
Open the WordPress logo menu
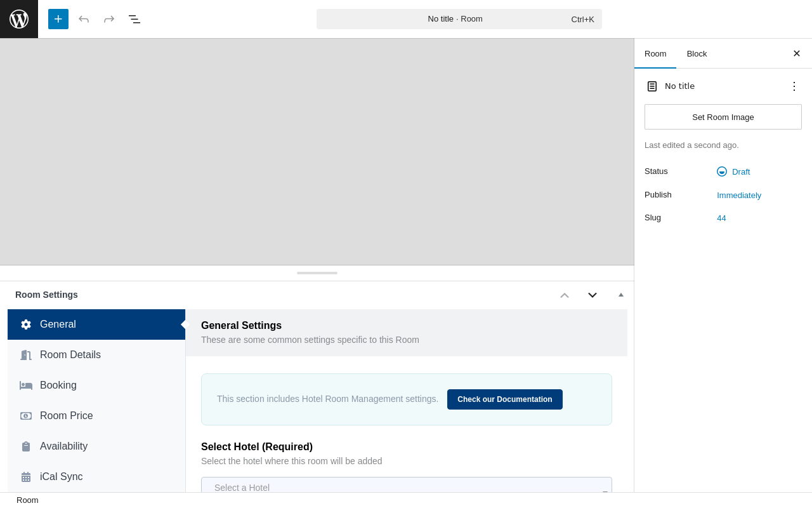pyautogui.click(x=19, y=19)
